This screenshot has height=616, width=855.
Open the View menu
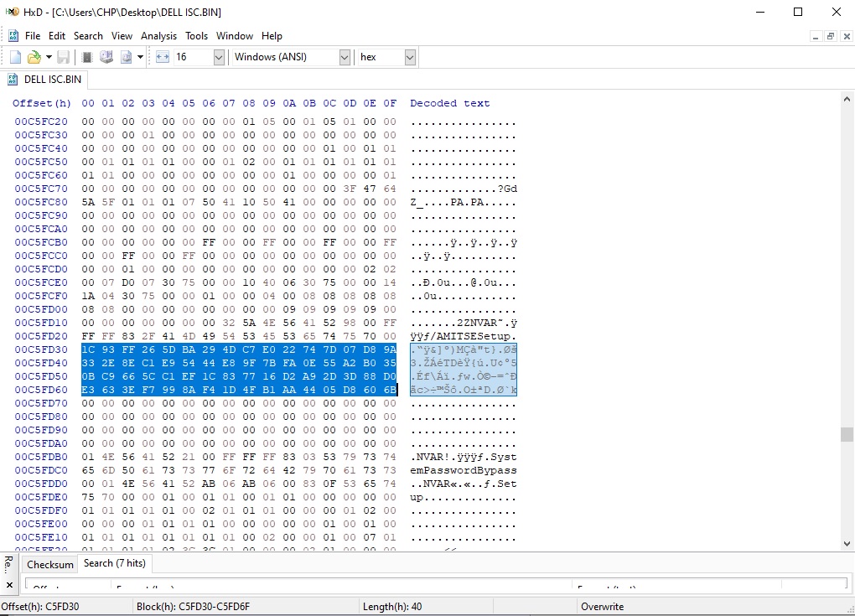point(122,36)
